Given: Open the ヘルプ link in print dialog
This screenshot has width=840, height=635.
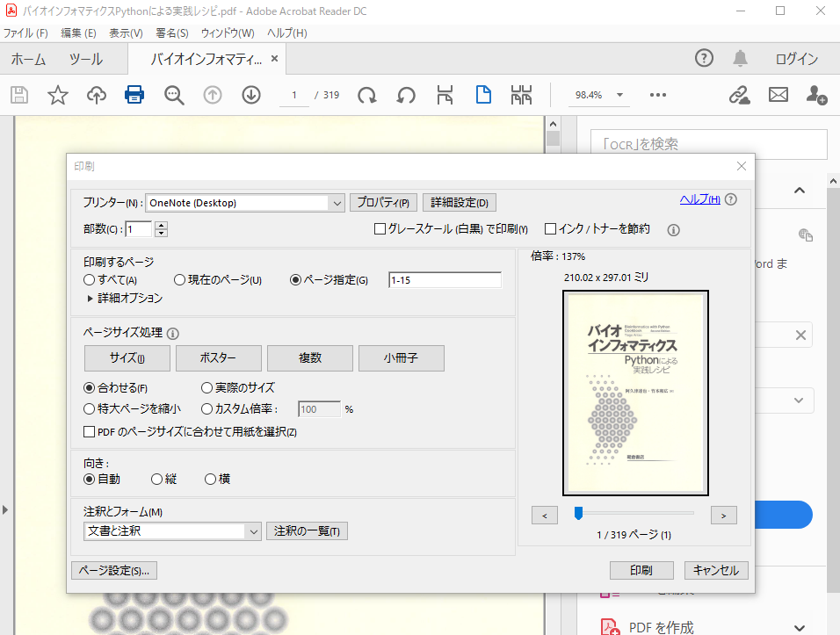Looking at the screenshot, I should [x=699, y=199].
